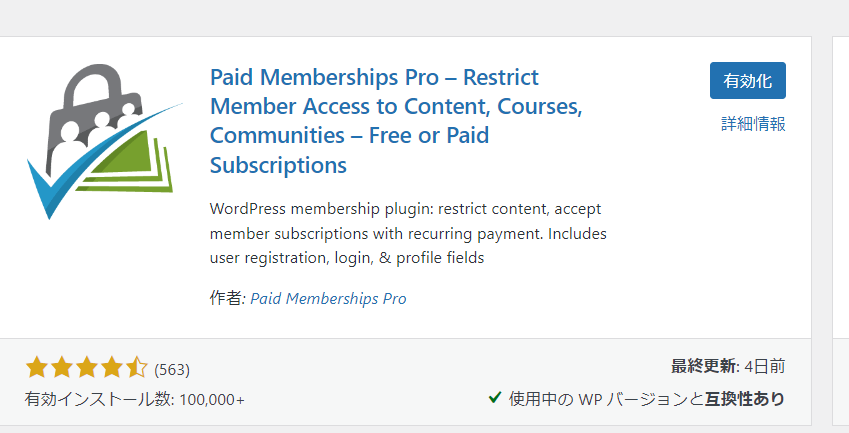Click the green compatibility checkmark icon

coord(494,398)
